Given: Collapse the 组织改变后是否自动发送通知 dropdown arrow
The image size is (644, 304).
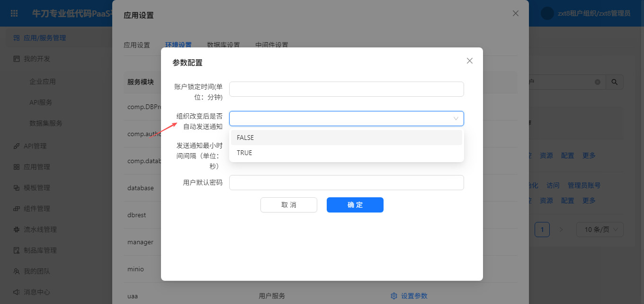Looking at the screenshot, I should pos(456,119).
